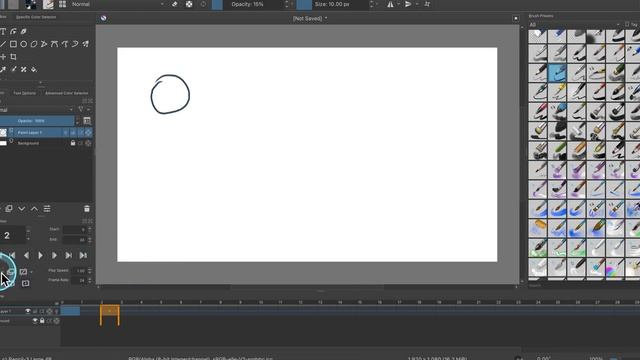The image size is (640, 360).
Task: Select the highlighted blue brush preset
Action: click(557, 73)
